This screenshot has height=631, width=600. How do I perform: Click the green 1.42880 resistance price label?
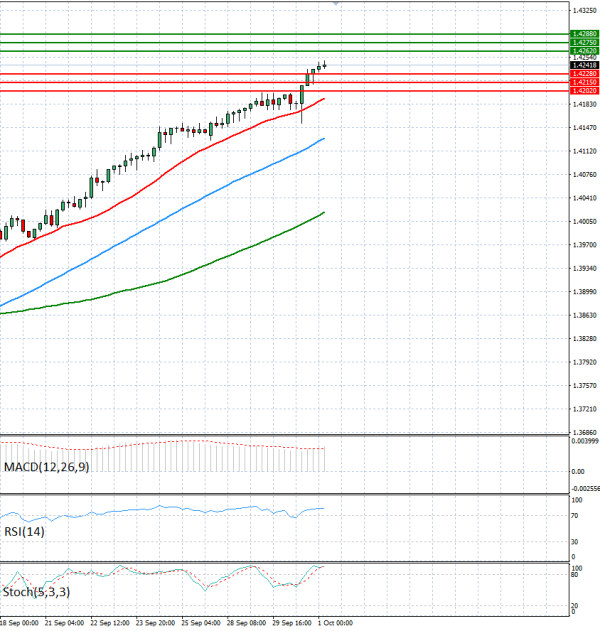[x=585, y=34]
